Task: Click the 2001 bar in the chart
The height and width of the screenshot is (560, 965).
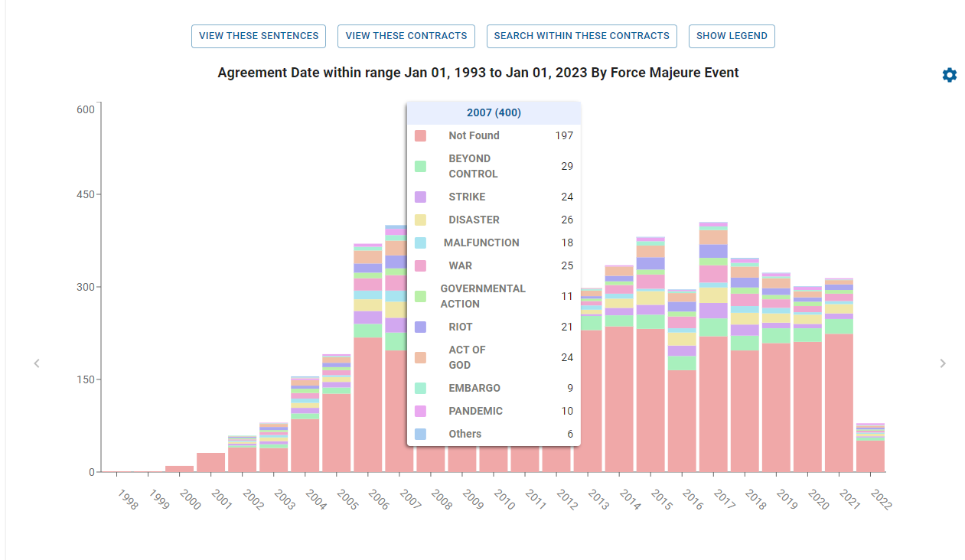Action: tap(211, 462)
